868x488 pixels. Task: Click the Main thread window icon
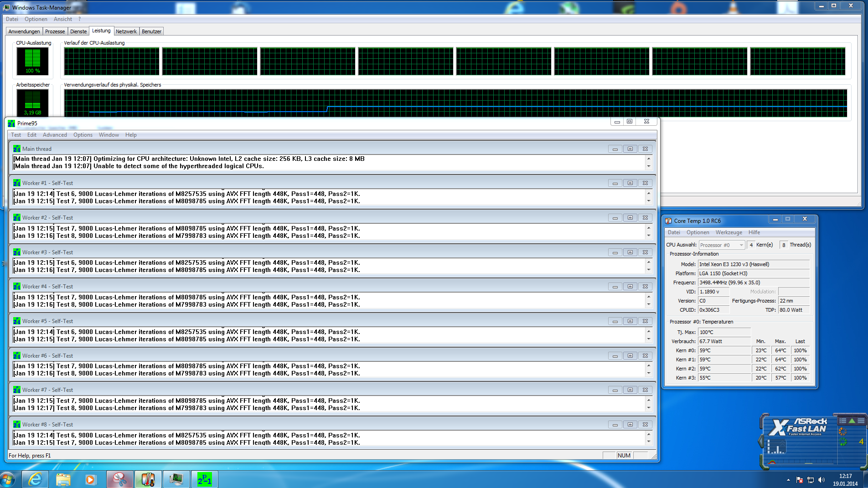tap(17, 149)
